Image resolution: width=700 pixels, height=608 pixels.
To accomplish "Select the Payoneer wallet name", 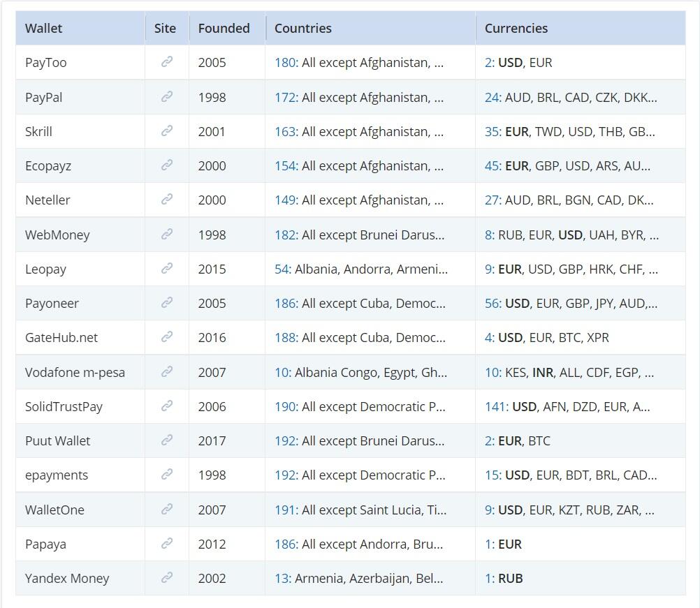I will [52, 304].
